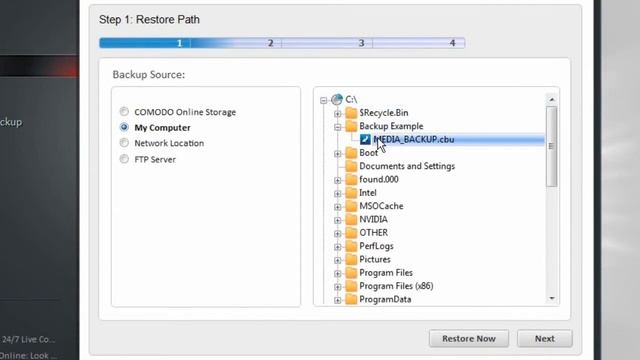Expand the OTHER folder node
This screenshot has width=640, height=360.
coord(338,233)
